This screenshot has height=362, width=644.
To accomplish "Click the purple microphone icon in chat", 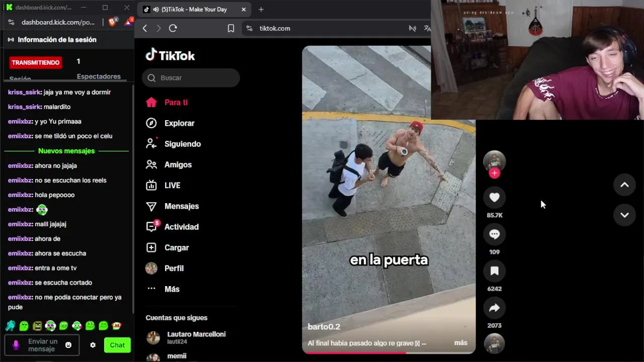I will tap(16, 345).
